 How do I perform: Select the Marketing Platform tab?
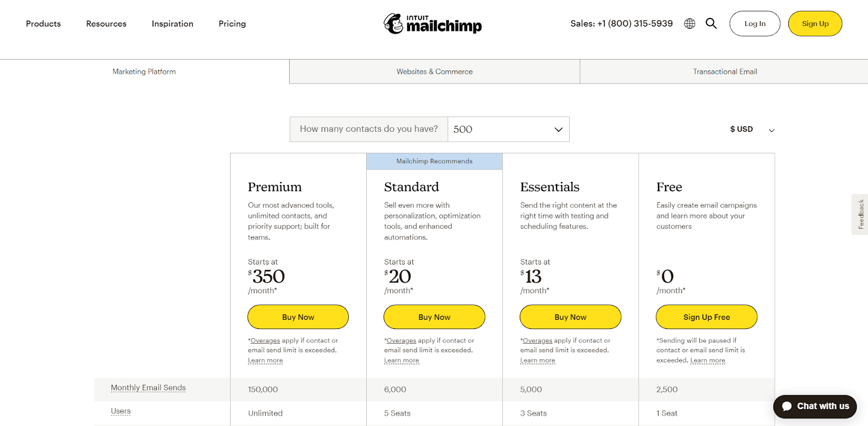coord(144,72)
